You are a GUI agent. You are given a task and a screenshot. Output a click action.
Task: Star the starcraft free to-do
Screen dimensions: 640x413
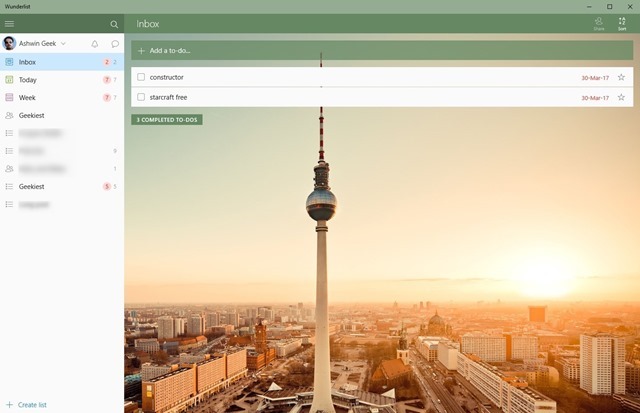click(621, 97)
